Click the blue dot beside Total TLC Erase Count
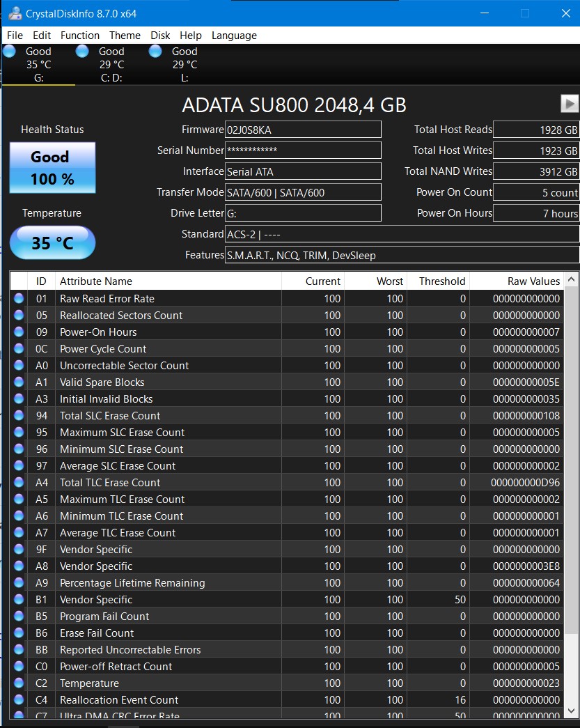The image size is (580, 728). tap(19, 482)
